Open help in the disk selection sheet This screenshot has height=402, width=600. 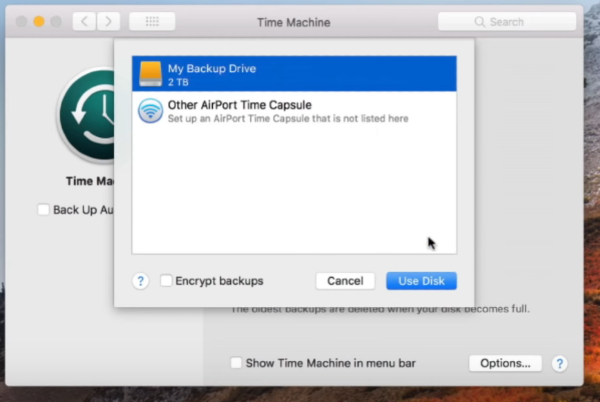140,281
